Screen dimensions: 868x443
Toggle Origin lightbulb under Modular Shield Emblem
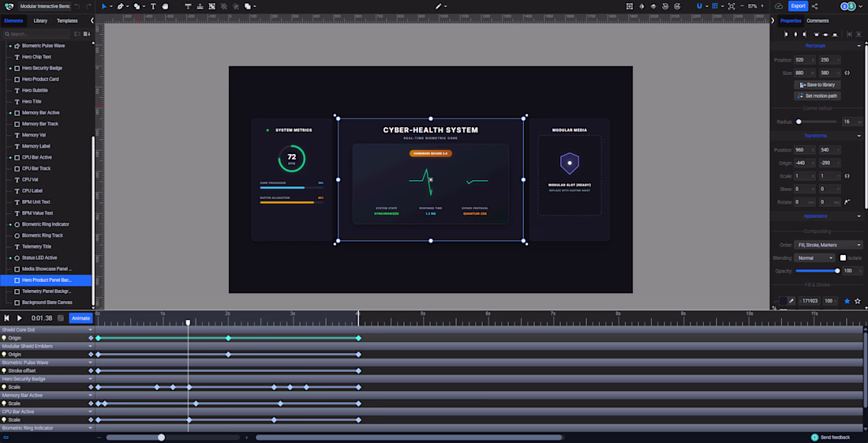[4, 355]
